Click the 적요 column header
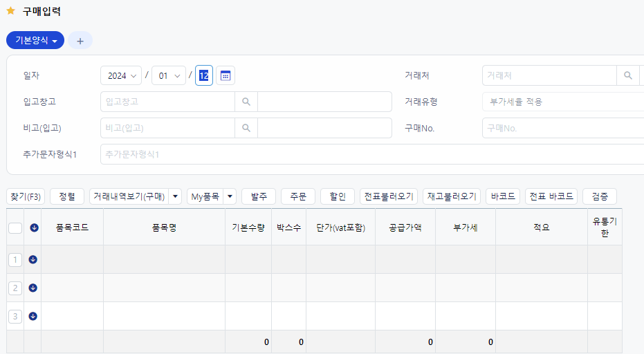Viewport: 644px width, 354px height. click(x=542, y=227)
